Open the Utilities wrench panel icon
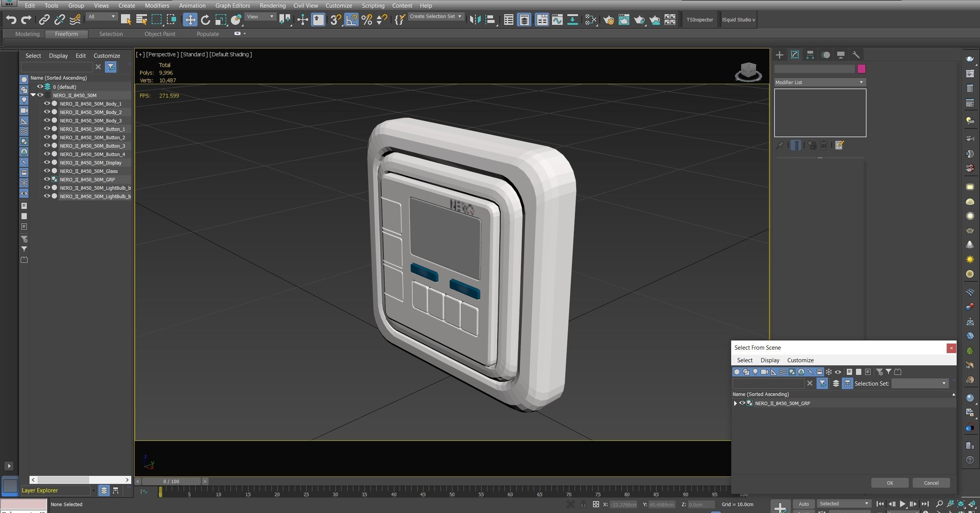The height and width of the screenshot is (513, 980). 856,55
